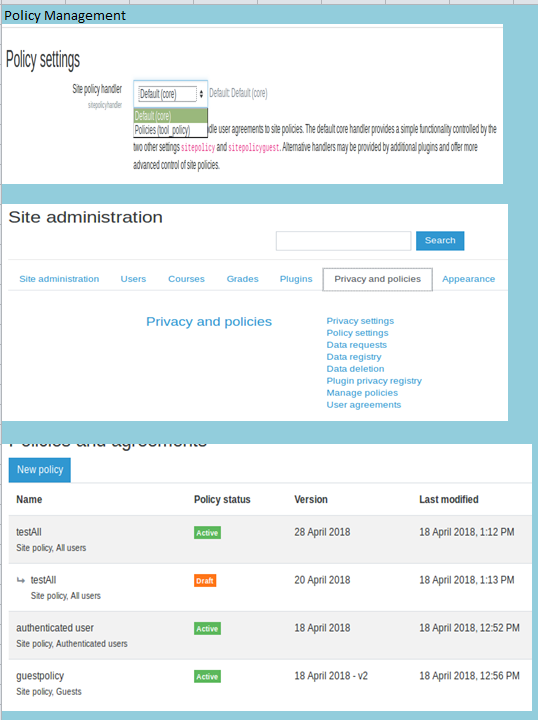The width and height of the screenshot is (538, 720).
Task: Open the Site policy handler dropdown
Action: click(x=171, y=94)
